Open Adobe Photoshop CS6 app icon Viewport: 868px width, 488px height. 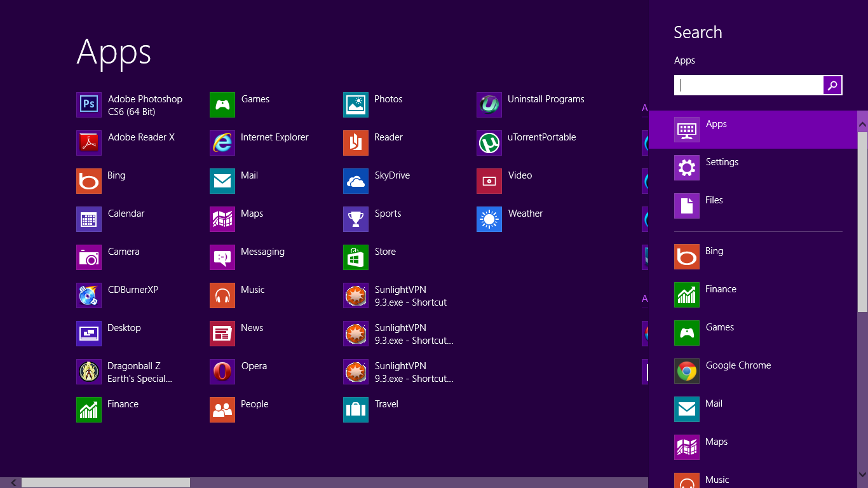point(89,105)
